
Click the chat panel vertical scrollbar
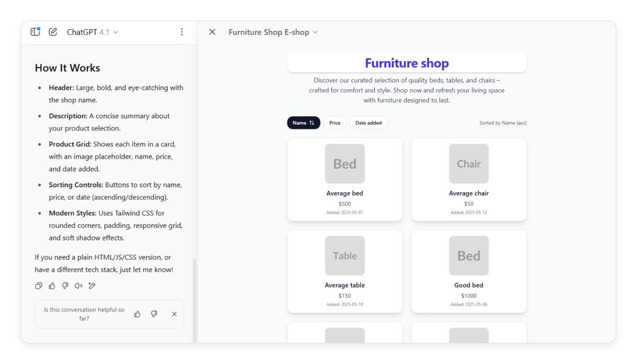pos(194,300)
